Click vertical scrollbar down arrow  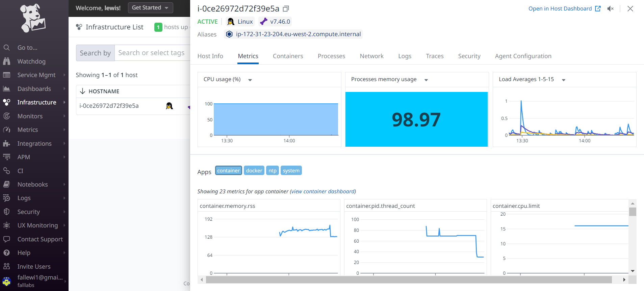coord(633,271)
